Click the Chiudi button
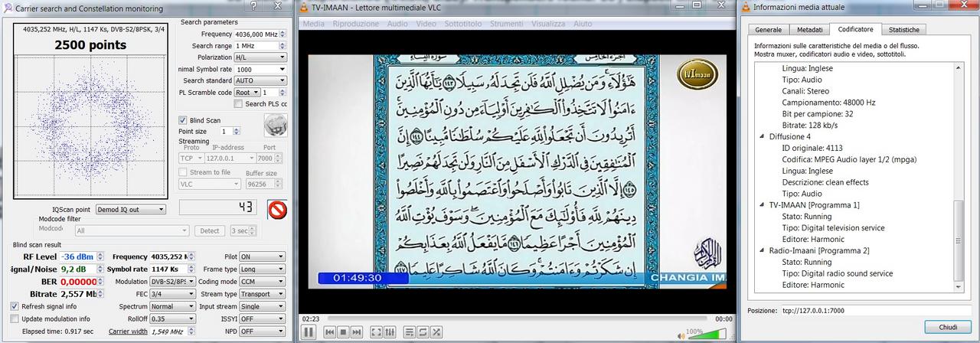The width and height of the screenshot is (980, 343). point(947,327)
